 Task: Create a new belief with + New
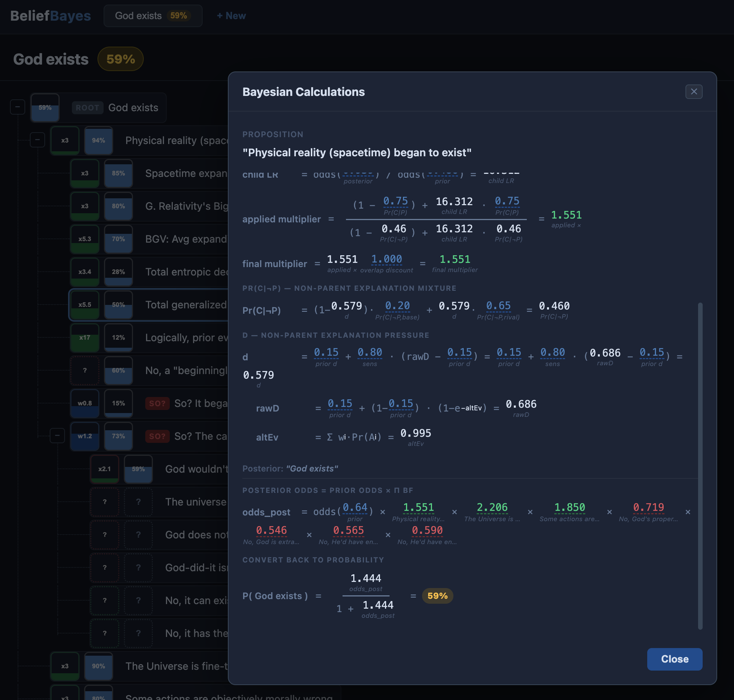click(231, 16)
